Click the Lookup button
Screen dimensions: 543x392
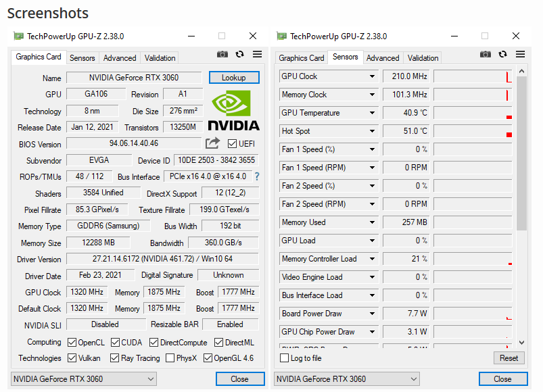(x=234, y=78)
